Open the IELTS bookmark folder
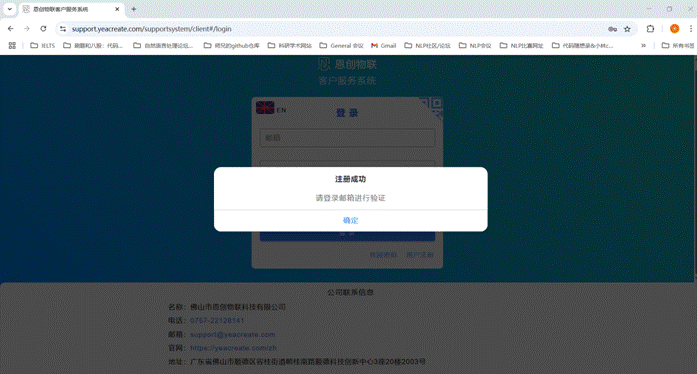The height and width of the screenshot is (374, 697). [x=43, y=45]
